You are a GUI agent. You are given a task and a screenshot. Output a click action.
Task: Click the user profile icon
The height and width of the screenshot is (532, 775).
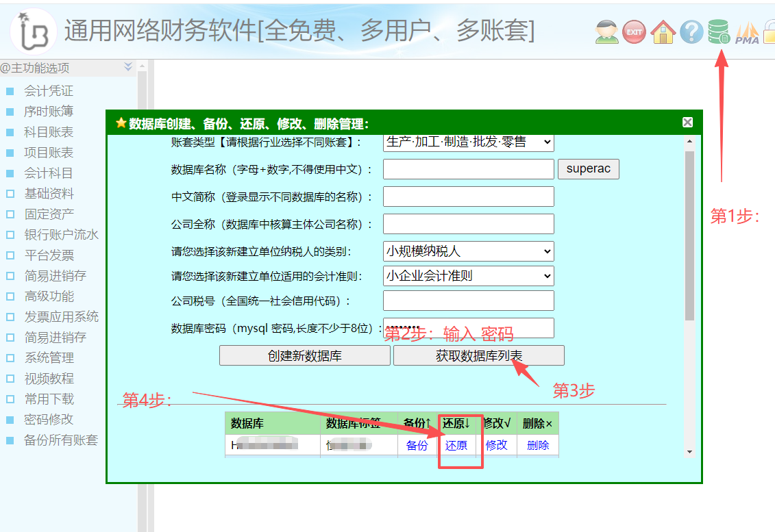tap(607, 31)
